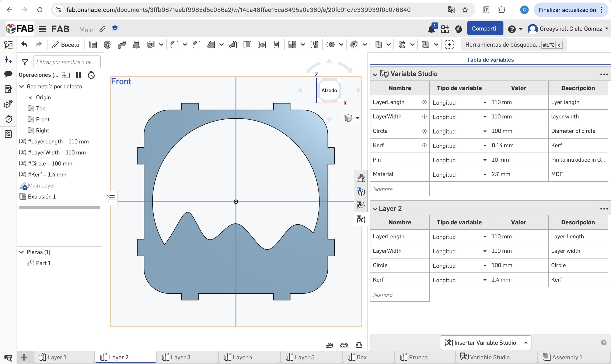The image size is (611, 364).
Task: Toggle the rollback pause bar button
Action: (x=78, y=75)
